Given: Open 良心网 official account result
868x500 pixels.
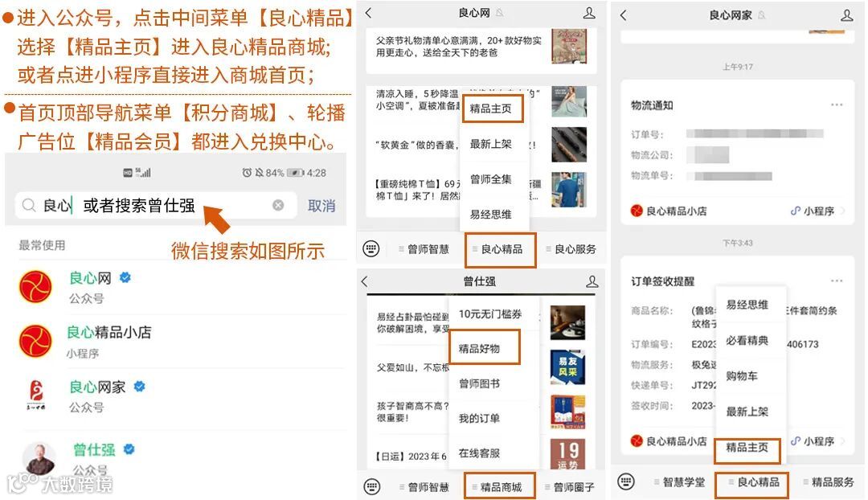Looking at the screenshot, I should (177, 287).
